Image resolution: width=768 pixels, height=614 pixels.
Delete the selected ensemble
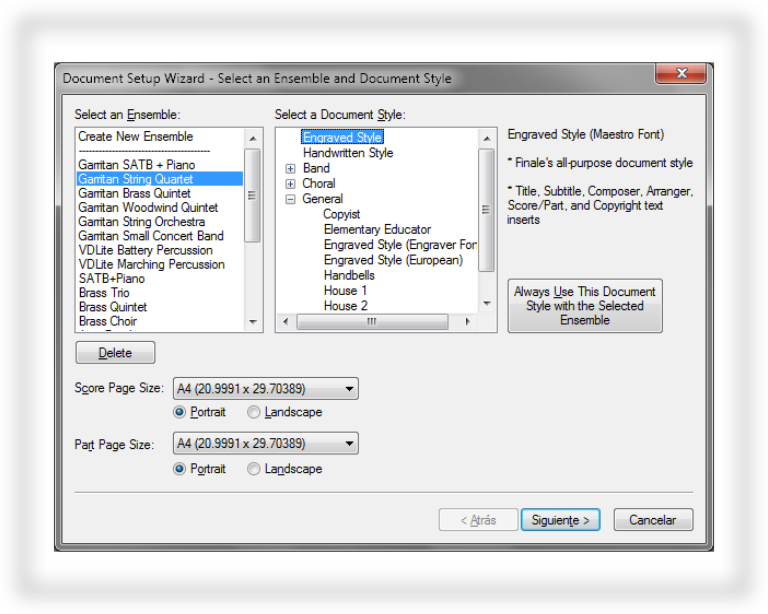(x=115, y=353)
